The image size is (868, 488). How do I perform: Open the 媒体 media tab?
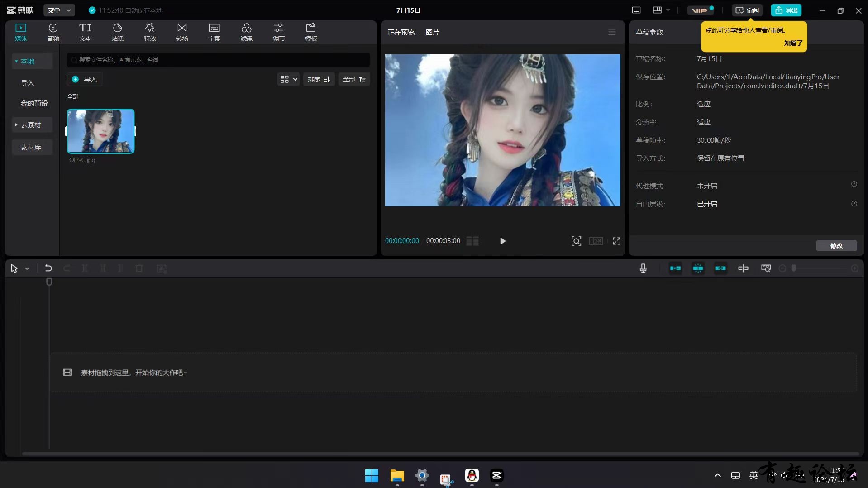click(21, 33)
